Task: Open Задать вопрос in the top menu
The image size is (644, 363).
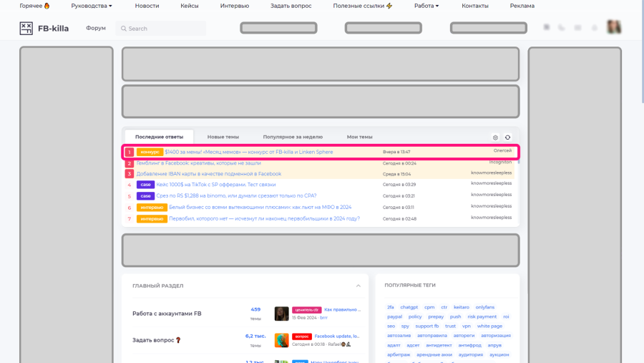Action: pos(291,6)
